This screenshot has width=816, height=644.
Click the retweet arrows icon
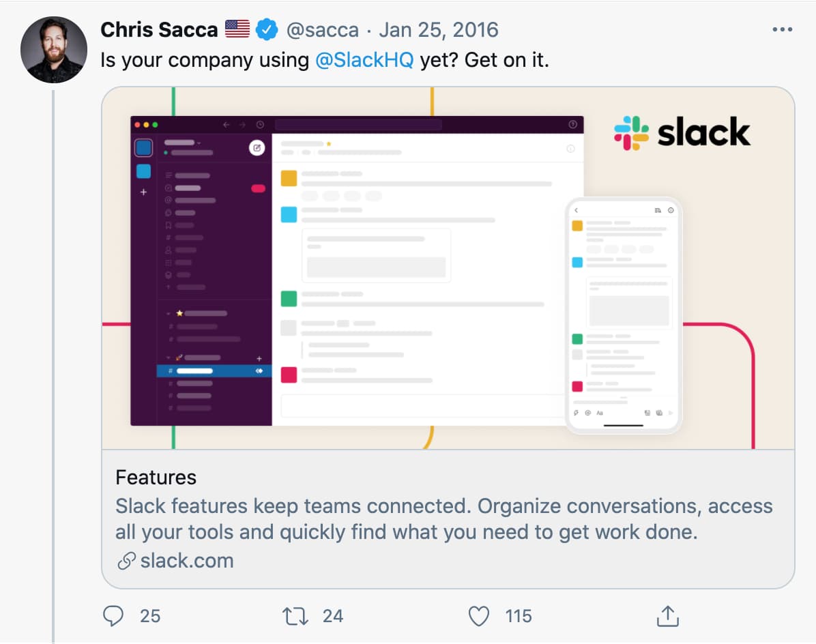[295, 617]
